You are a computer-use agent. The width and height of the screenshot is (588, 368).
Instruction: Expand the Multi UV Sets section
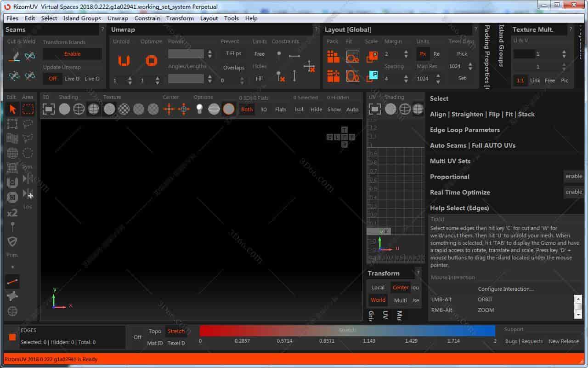(450, 161)
